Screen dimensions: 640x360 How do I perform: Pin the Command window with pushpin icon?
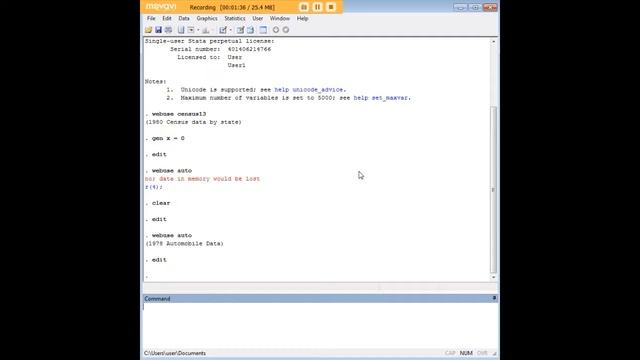[x=494, y=298]
